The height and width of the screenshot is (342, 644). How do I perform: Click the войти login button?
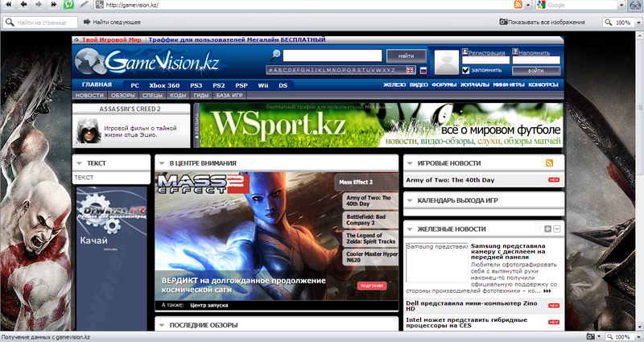pyautogui.click(x=536, y=71)
